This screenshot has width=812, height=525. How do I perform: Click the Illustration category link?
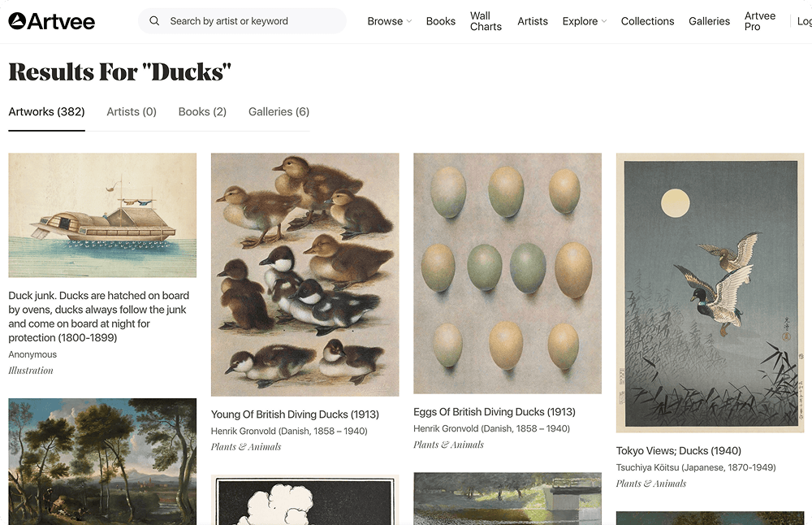[x=31, y=371]
